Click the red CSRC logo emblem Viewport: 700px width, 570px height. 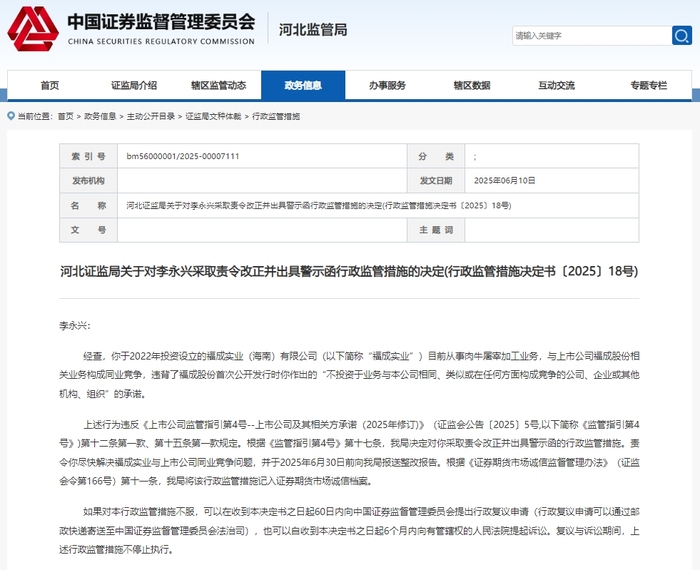click(33, 29)
